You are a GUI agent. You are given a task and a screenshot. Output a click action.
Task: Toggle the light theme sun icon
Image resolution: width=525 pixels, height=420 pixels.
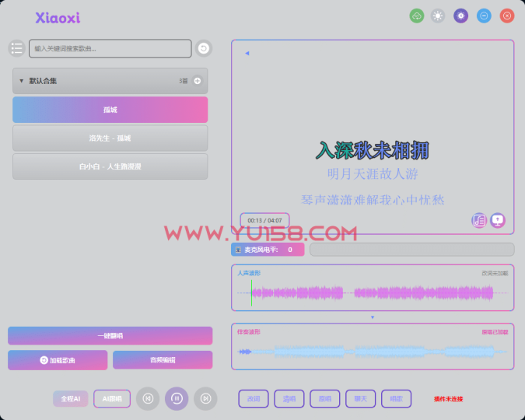coord(438,16)
